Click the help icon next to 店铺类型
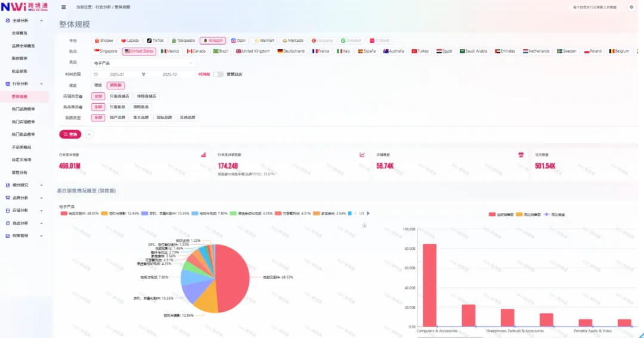The height and width of the screenshot is (338, 644). tap(81, 96)
